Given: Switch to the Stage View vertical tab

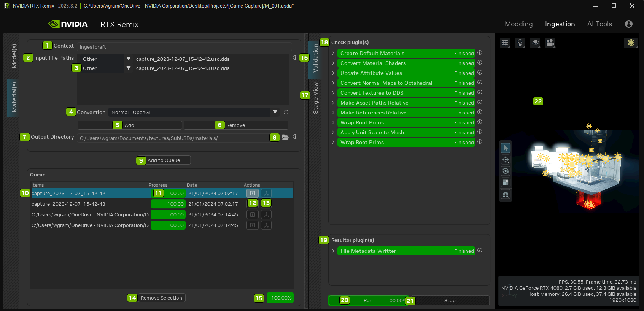Looking at the screenshot, I should 315,98.
